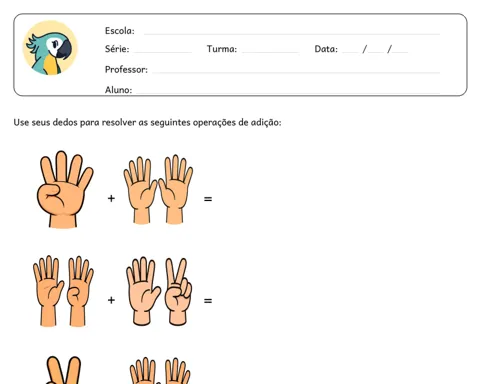Click the Aluno blank line field
The width and height of the screenshot is (480, 384).
[288, 92]
